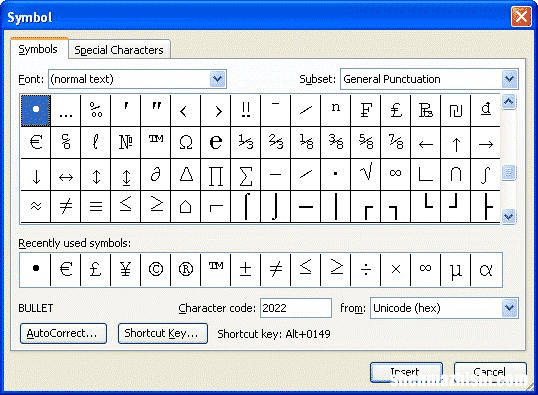
Task: Select the summation sigma symbol
Action: coord(246,175)
